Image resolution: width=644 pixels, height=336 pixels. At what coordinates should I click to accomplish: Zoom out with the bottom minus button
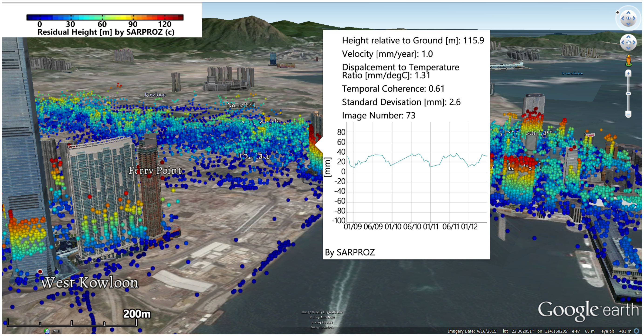(x=628, y=114)
